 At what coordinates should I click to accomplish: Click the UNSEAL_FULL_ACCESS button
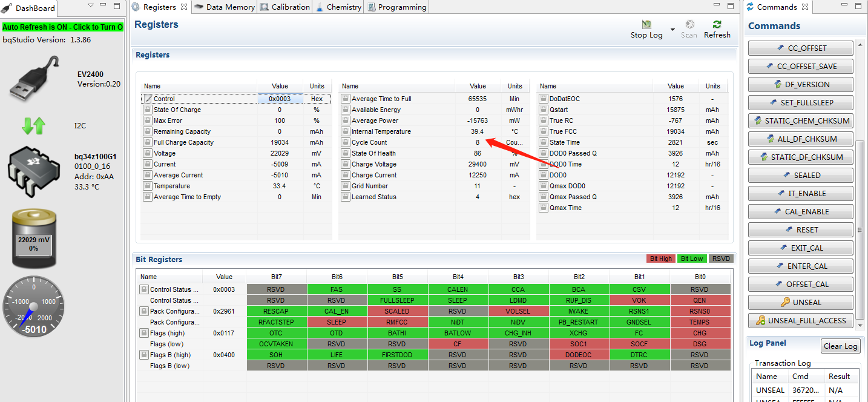tap(801, 320)
